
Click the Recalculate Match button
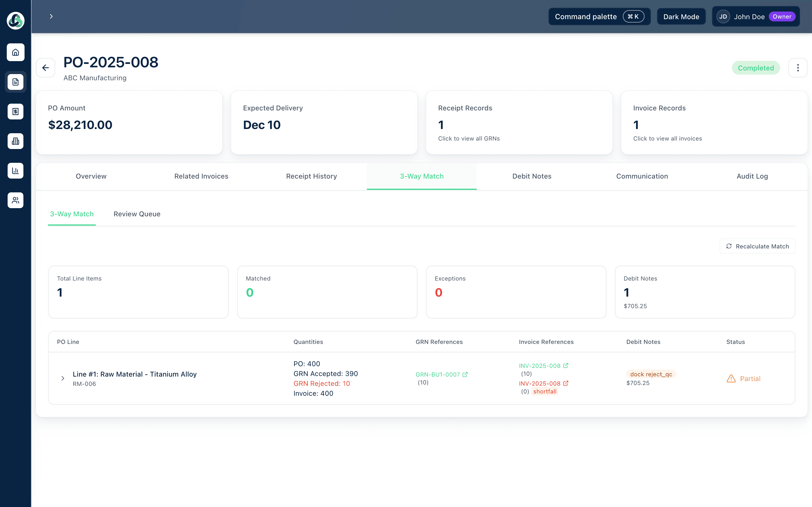point(757,246)
